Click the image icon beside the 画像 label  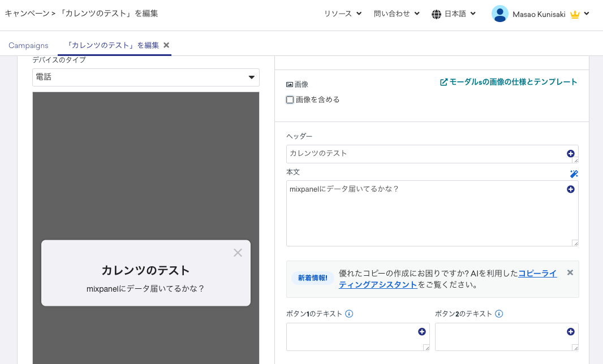tap(288, 84)
